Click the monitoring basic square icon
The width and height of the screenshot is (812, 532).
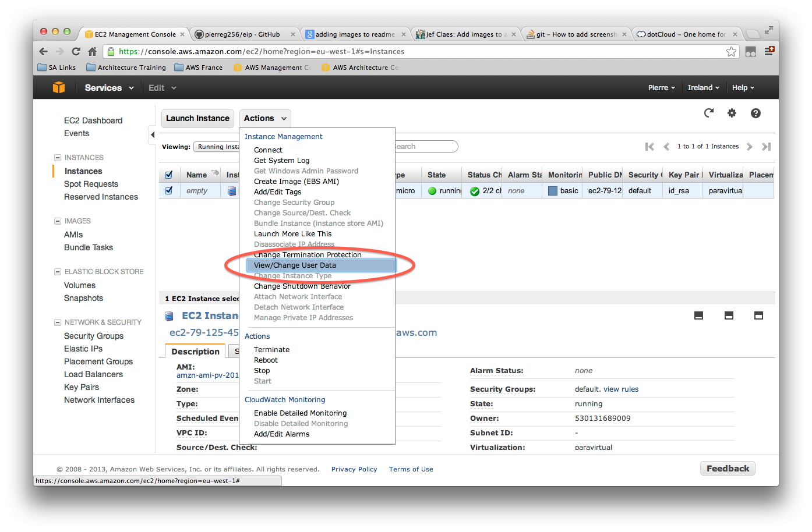pyautogui.click(x=553, y=191)
